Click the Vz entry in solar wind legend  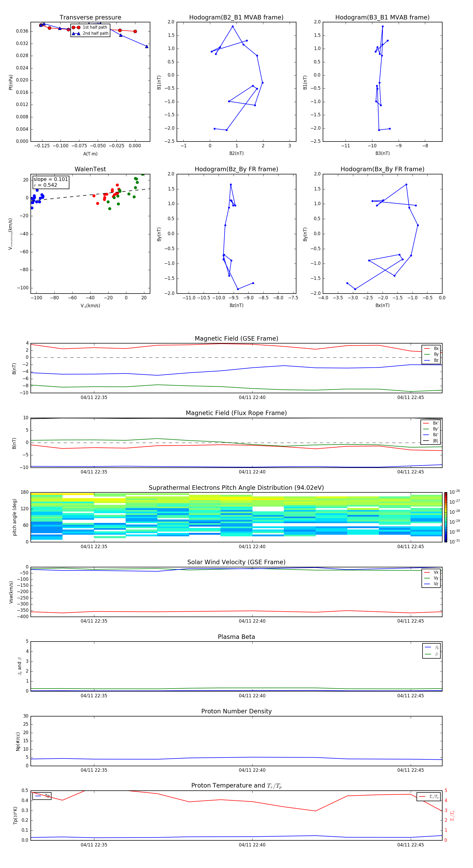(431, 584)
